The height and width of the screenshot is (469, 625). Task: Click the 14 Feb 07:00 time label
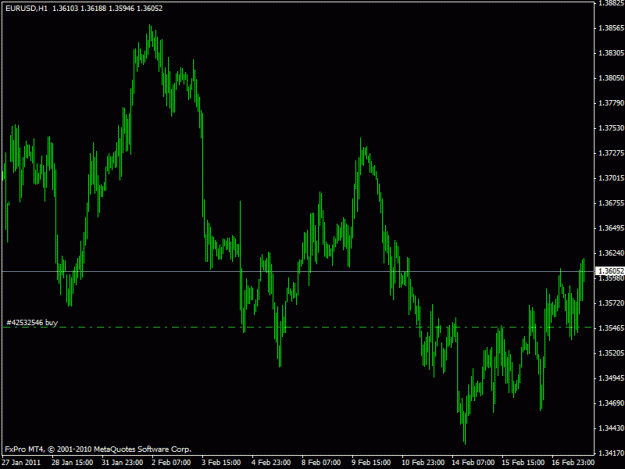(473, 462)
